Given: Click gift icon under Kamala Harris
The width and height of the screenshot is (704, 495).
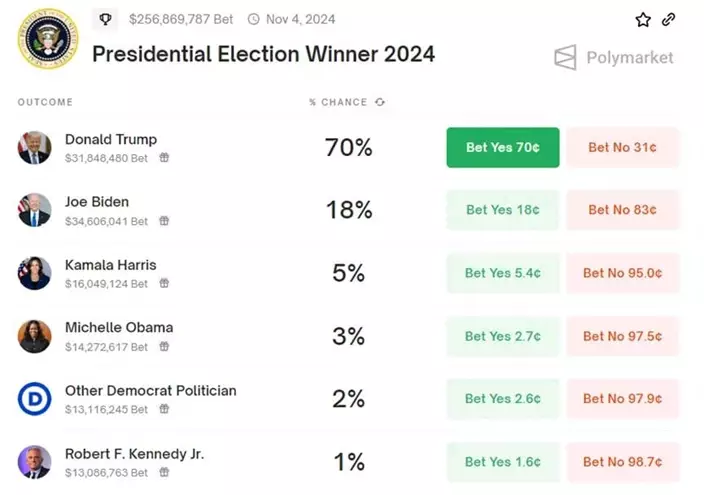Looking at the screenshot, I should 164,284.
